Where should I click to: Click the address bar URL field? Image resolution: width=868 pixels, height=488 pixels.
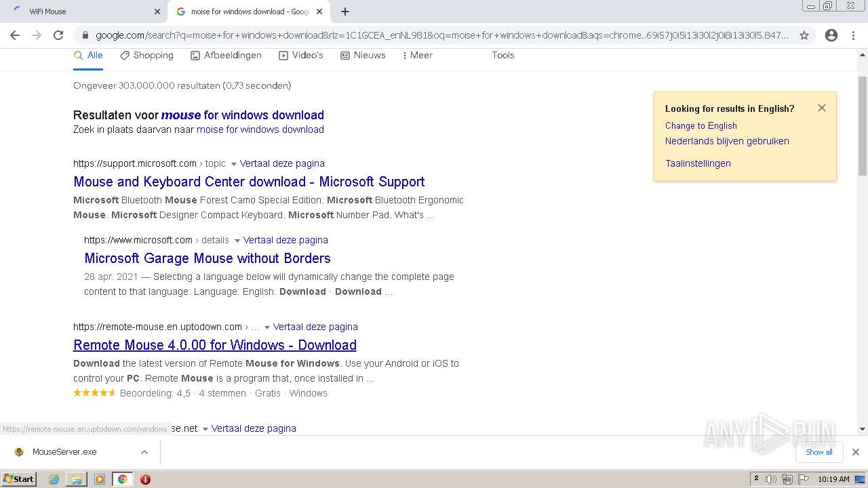pos(442,35)
